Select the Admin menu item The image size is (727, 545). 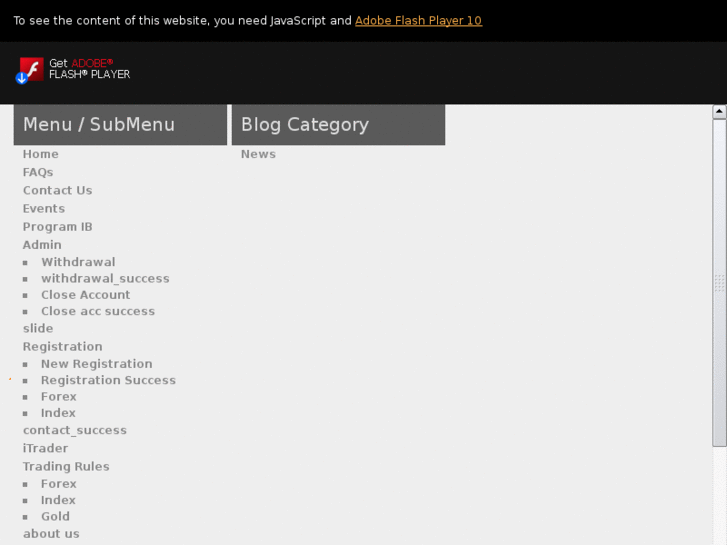[42, 244]
